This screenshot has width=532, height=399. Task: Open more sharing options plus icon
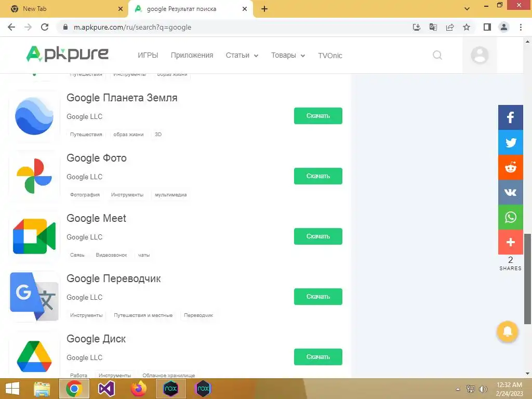pyautogui.click(x=510, y=242)
